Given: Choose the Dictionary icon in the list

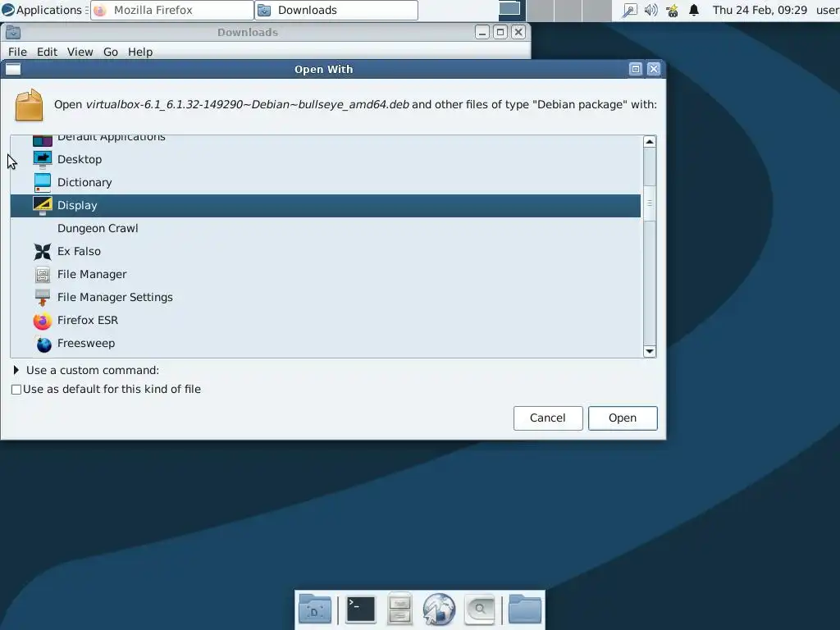Looking at the screenshot, I should pyautogui.click(x=43, y=183).
